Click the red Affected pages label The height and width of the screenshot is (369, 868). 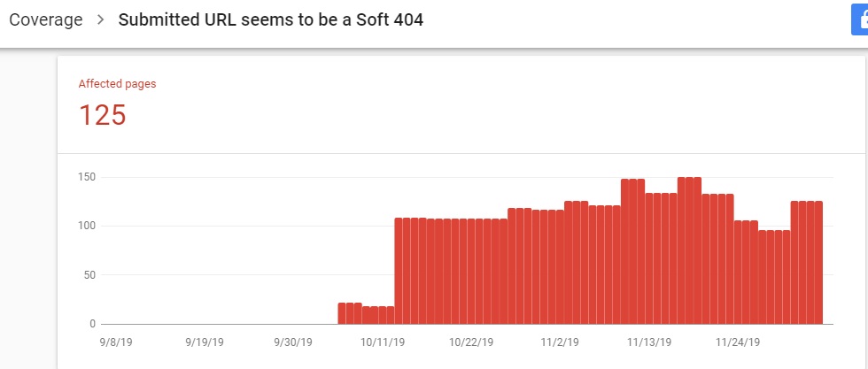click(x=117, y=84)
